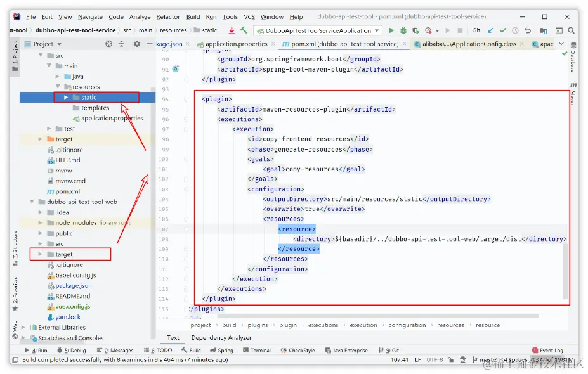Click Git commit green checkmark
This screenshot has width=588, height=374.
pyautogui.click(x=503, y=30)
